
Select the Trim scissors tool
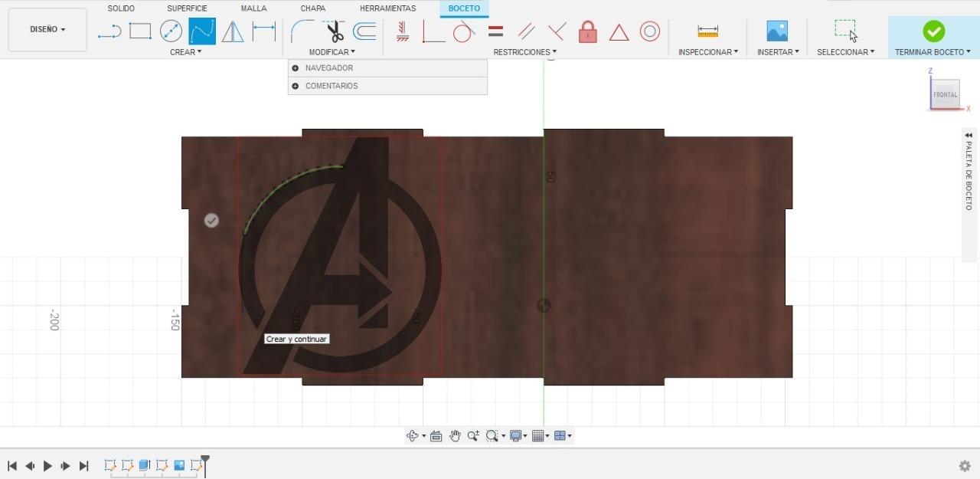334,31
